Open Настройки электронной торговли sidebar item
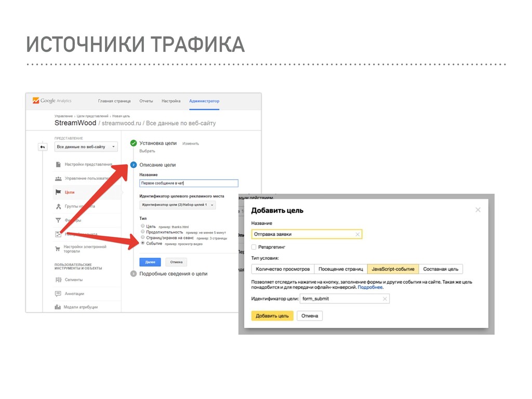Screen dimensions: 532x399 click(x=85, y=249)
